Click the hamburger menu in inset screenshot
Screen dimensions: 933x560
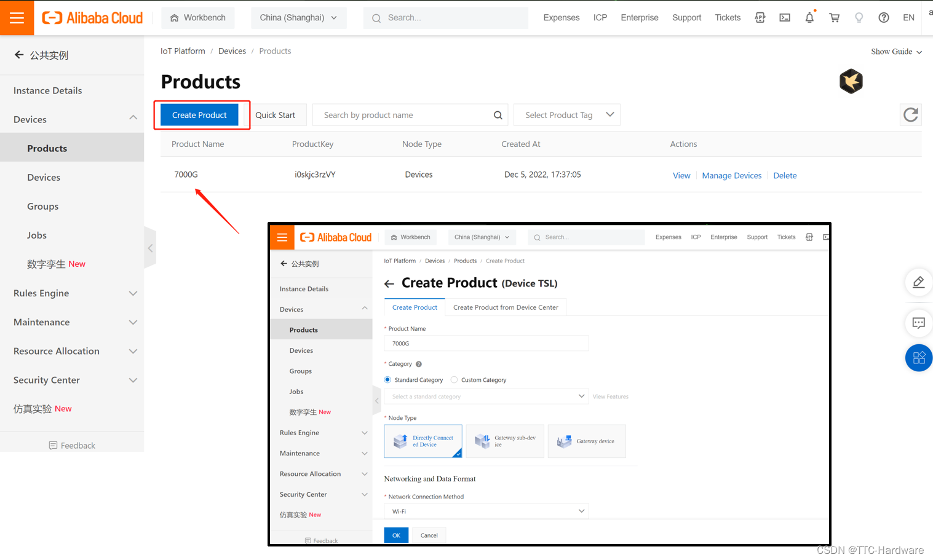click(x=282, y=237)
